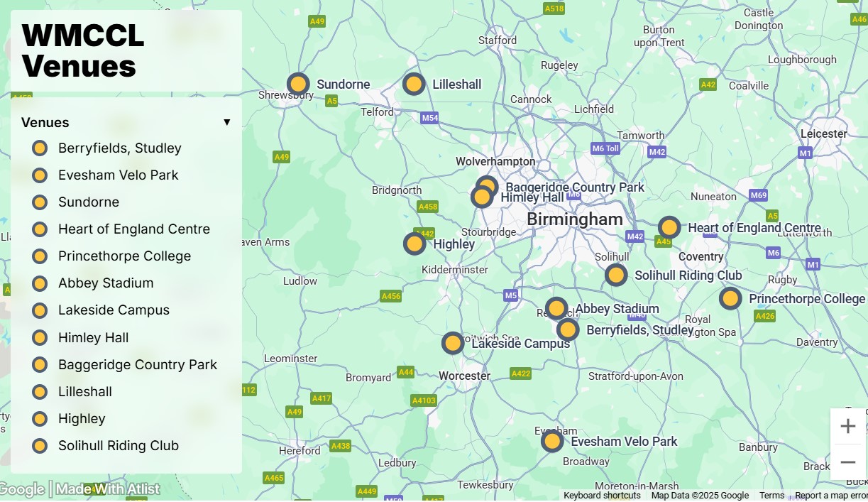Collapse the Venues list arrow
Viewport: 868px width, 502px height.
227,122
